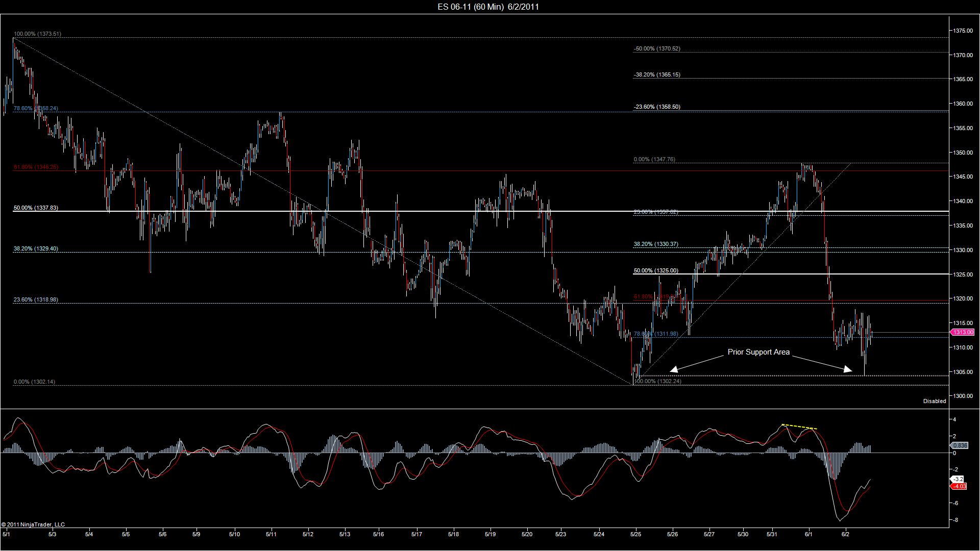Image resolution: width=980 pixels, height=551 pixels.
Task: Click the Disabled status label
Action: point(934,401)
